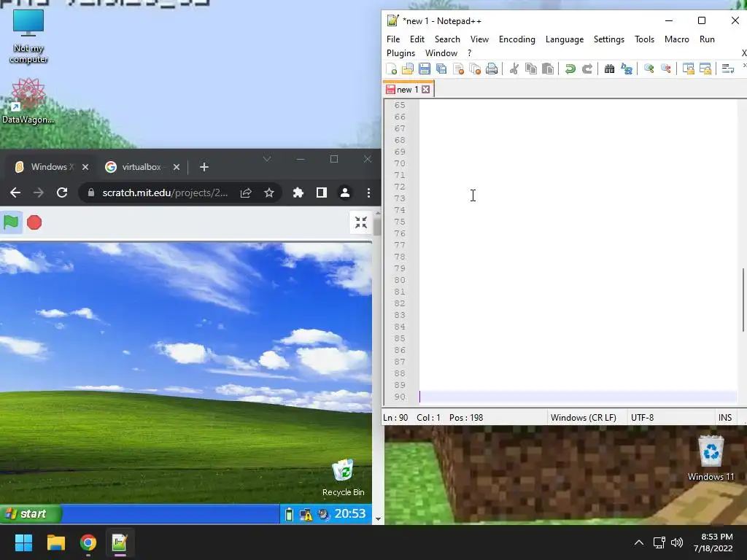This screenshot has width=747, height=560.
Task: Click the Paste toolbar icon
Action: [548, 69]
